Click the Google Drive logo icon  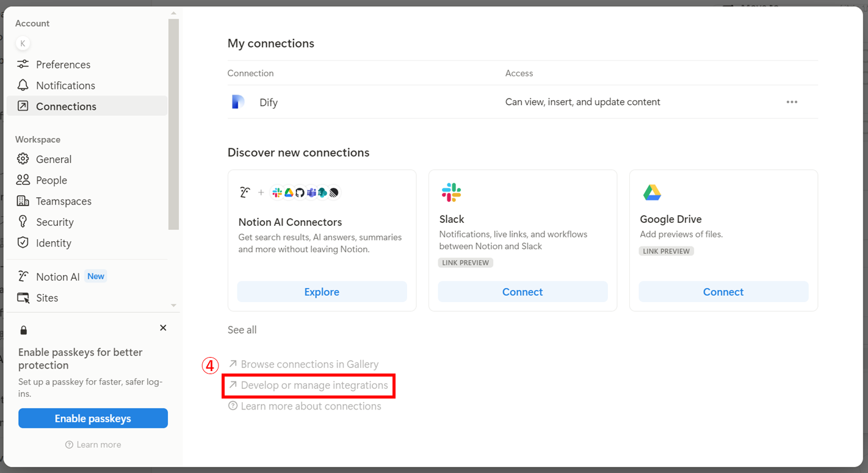click(x=652, y=193)
